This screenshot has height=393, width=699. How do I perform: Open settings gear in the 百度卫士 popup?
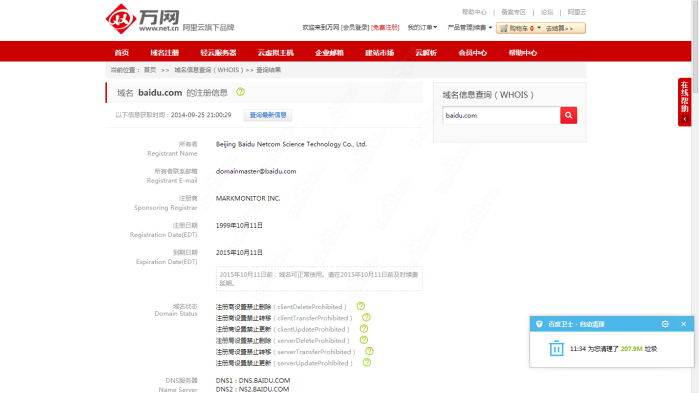pyautogui.click(x=665, y=324)
